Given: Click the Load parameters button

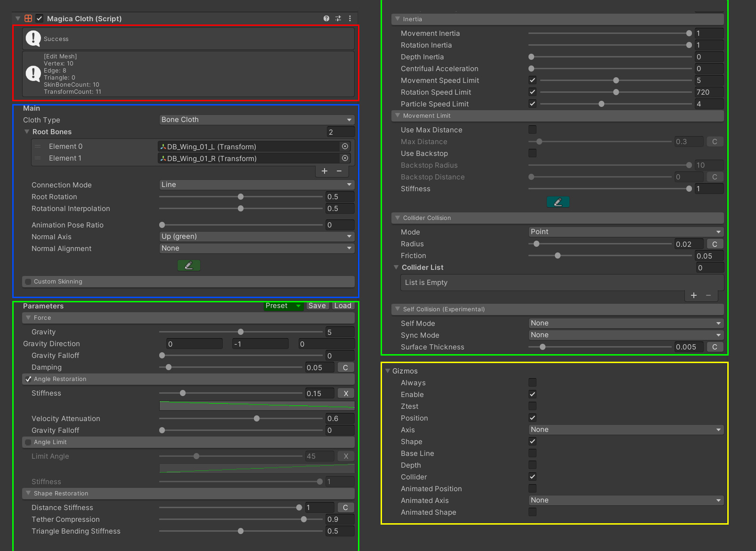Looking at the screenshot, I should tap(343, 306).
